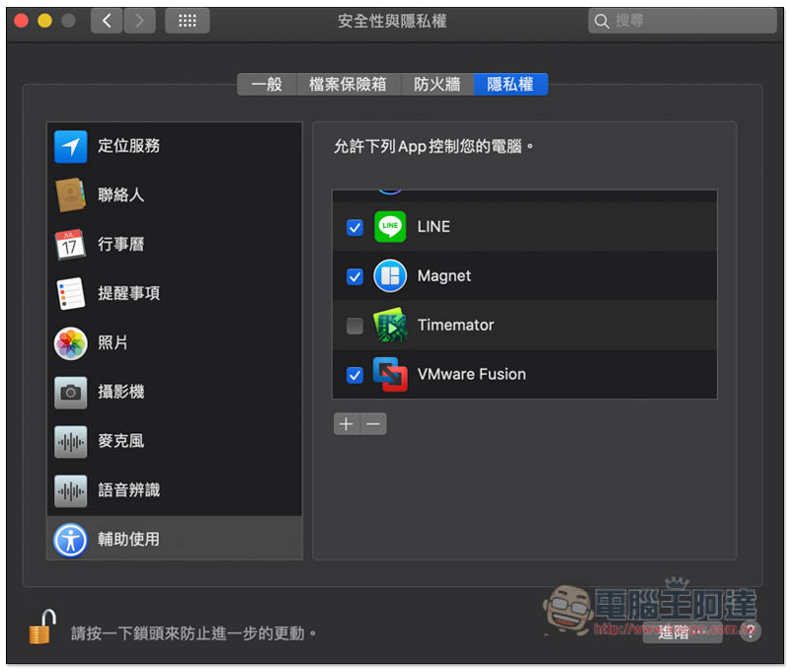The width and height of the screenshot is (790, 672).
Task: Select the 攝影機 camera icon
Action: (x=70, y=392)
